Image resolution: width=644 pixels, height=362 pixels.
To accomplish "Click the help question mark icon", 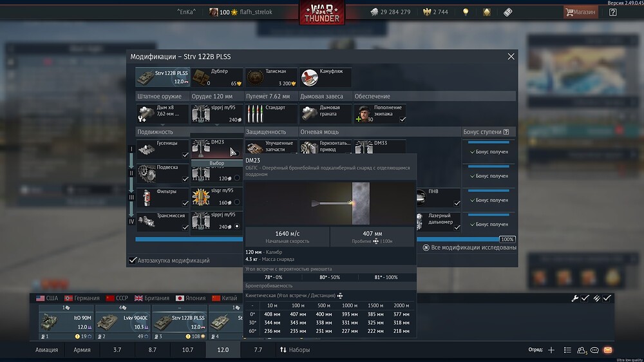I will click(612, 12).
